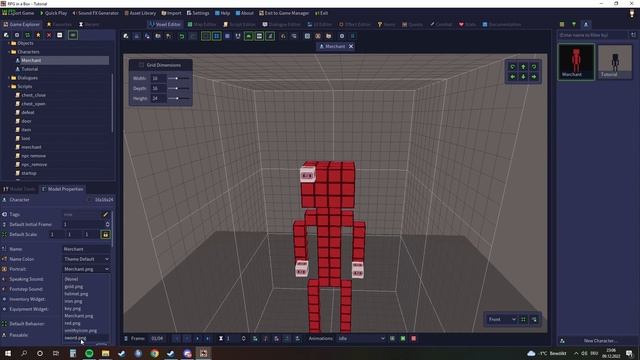The image size is (640, 360).
Task: Open the Settings menu item
Action: coord(198,13)
